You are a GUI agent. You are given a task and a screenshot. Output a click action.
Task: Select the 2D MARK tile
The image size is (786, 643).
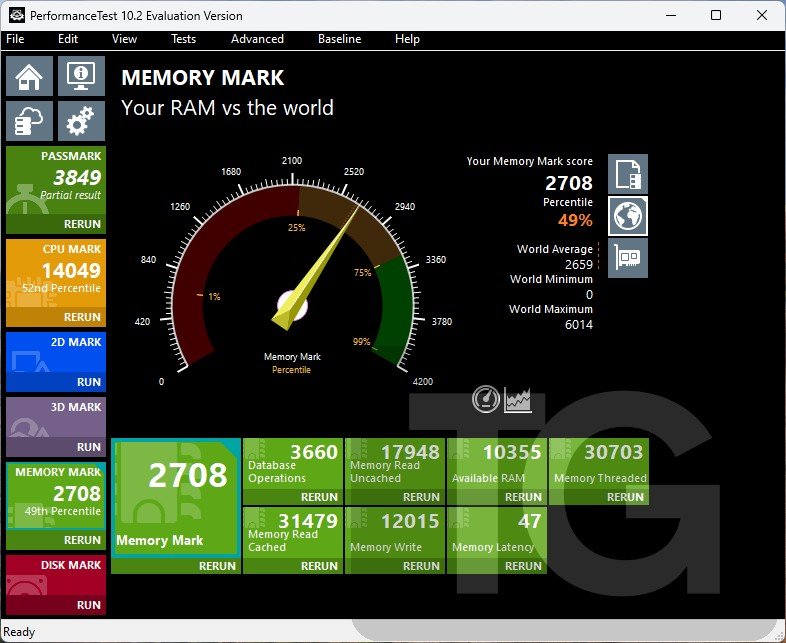click(x=56, y=352)
